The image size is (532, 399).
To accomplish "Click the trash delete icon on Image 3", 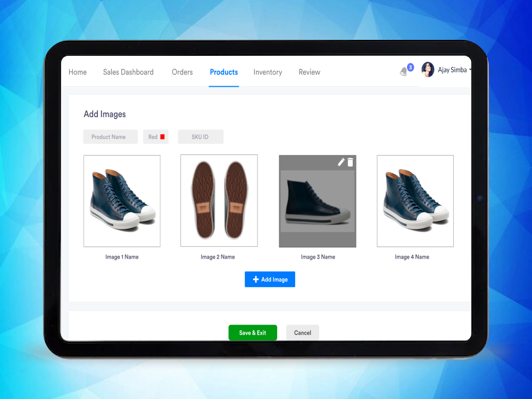I will click(350, 162).
